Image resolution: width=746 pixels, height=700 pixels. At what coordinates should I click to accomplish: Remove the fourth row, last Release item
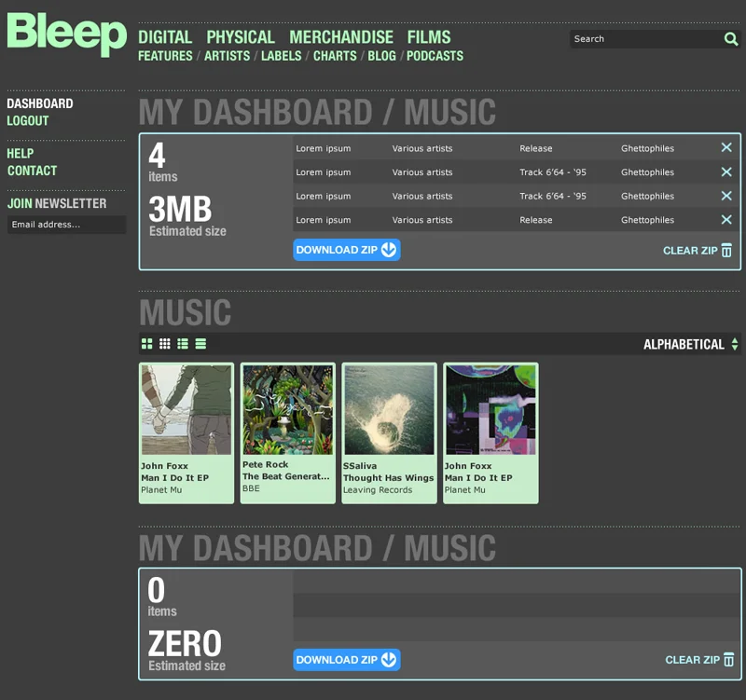coord(726,220)
